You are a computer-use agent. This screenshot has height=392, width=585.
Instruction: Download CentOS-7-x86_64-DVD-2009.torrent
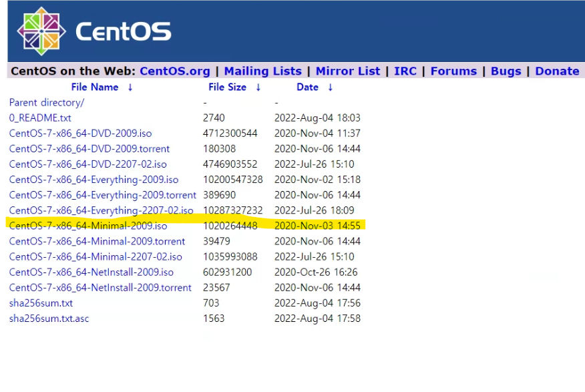[89, 149]
